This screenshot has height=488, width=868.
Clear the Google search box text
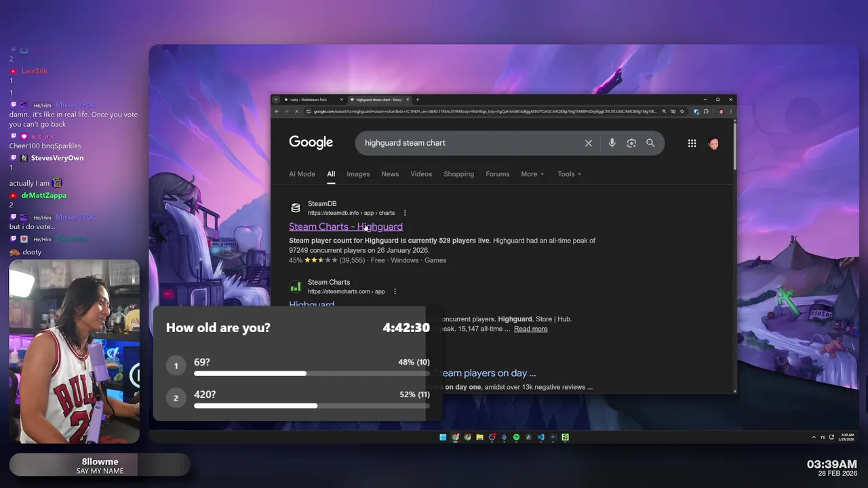click(x=589, y=143)
